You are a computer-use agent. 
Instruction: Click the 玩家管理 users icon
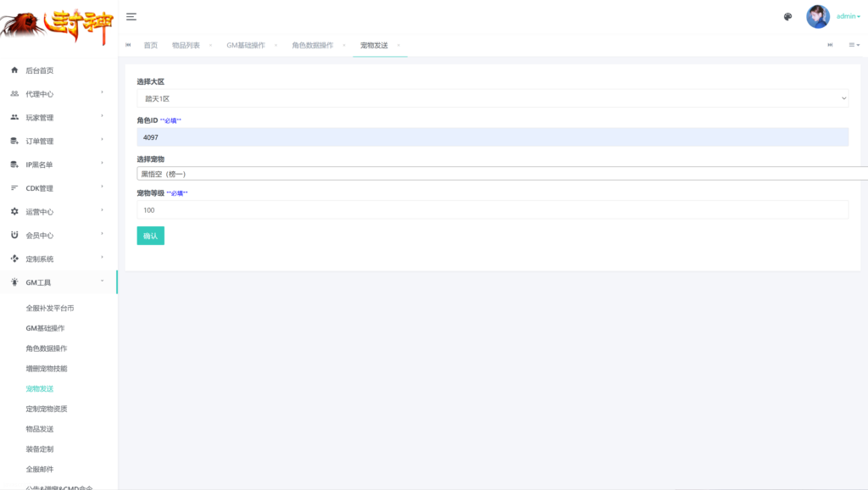tap(14, 118)
